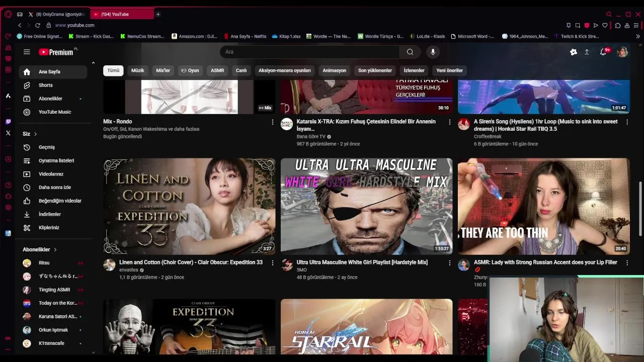Screen dimensions: 644x362
Task: Open Bana Göre TV channel link
Action: point(311,137)
